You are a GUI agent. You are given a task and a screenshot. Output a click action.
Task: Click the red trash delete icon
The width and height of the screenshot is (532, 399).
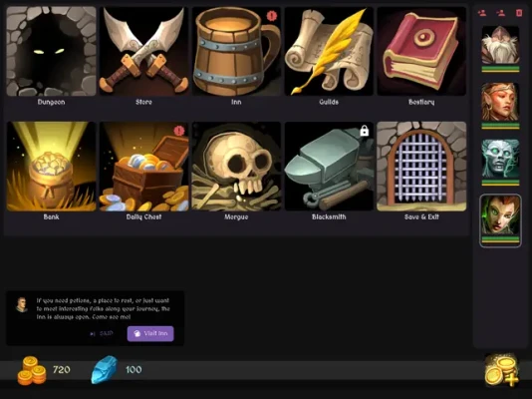(519, 13)
